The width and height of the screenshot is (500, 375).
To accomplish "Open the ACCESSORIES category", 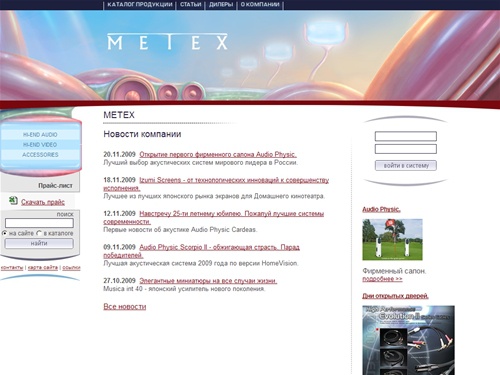I will [x=40, y=155].
